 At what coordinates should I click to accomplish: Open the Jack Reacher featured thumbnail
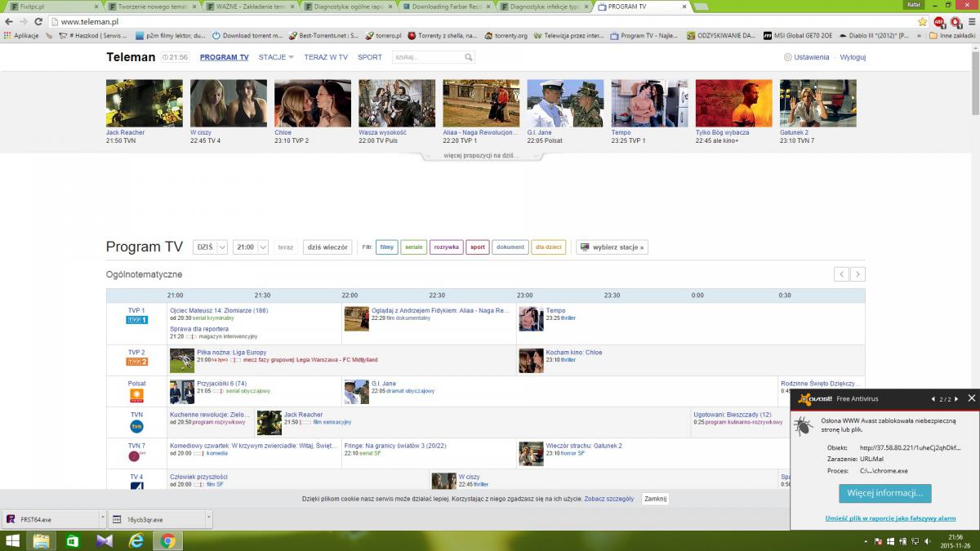coord(145,103)
